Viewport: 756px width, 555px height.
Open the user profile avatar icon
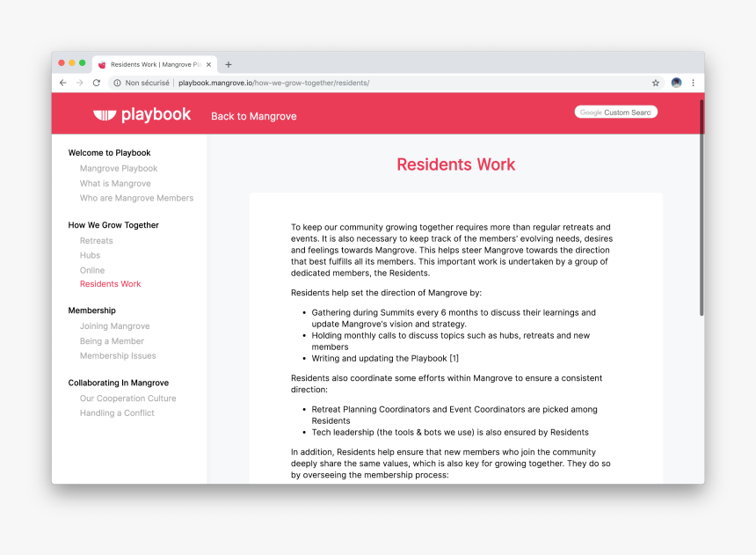pyautogui.click(x=677, y=83)
